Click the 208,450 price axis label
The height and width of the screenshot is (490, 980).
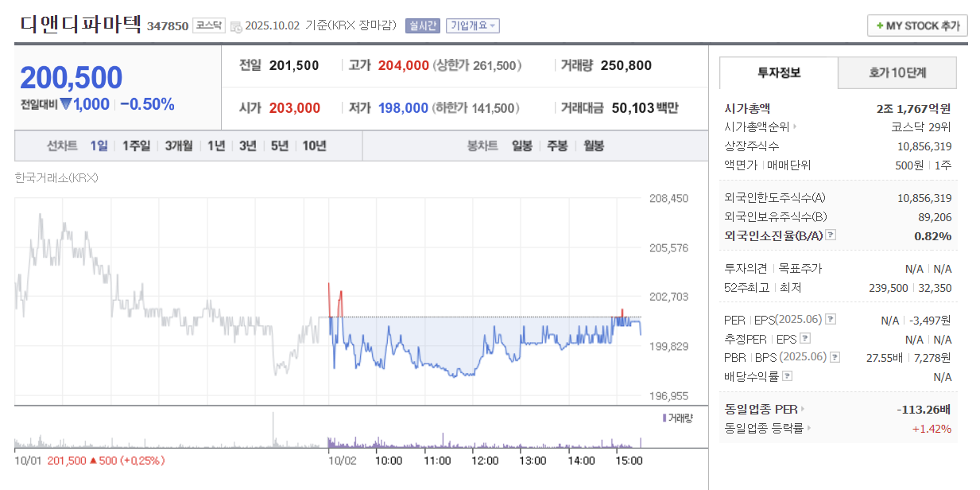668,198
